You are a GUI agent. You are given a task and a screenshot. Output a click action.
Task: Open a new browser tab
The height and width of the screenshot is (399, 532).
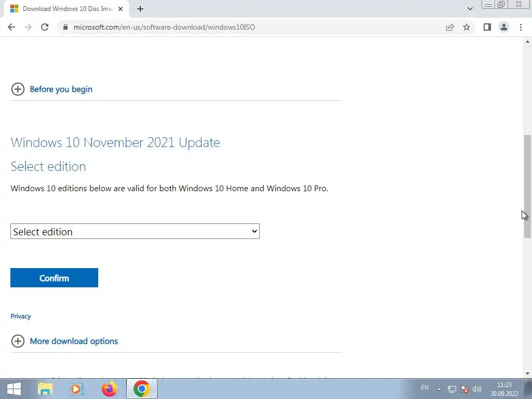(140, 9)
